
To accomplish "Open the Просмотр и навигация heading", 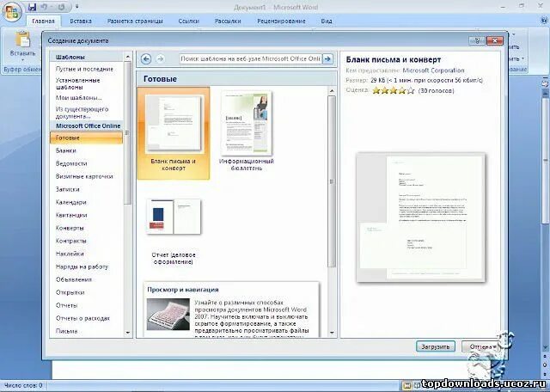I will [x=183, y=290].
